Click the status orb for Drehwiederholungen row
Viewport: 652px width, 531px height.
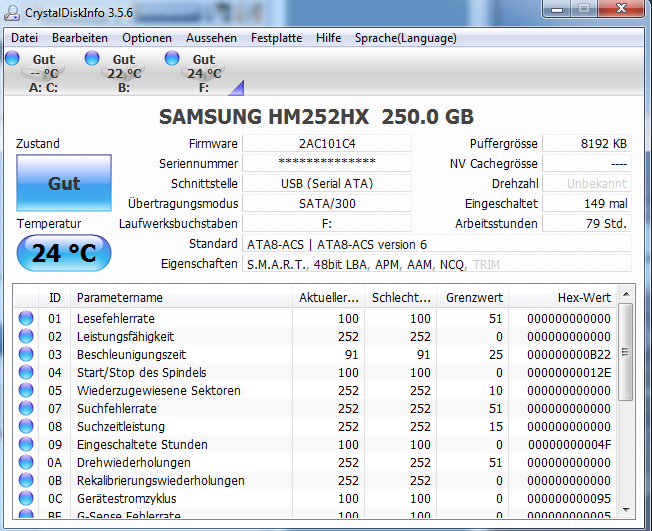(x=26, y=462)
